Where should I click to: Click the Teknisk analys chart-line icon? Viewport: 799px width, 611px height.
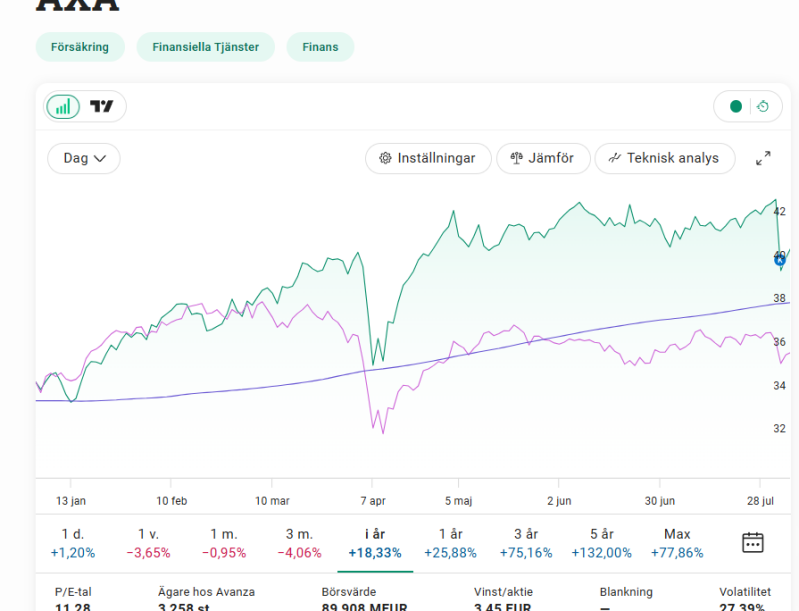[615, 158]
